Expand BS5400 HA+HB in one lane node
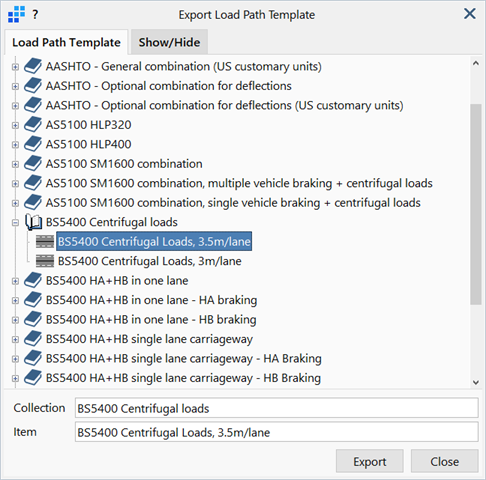This screenshot has width=486, height=480. [15, 281]
